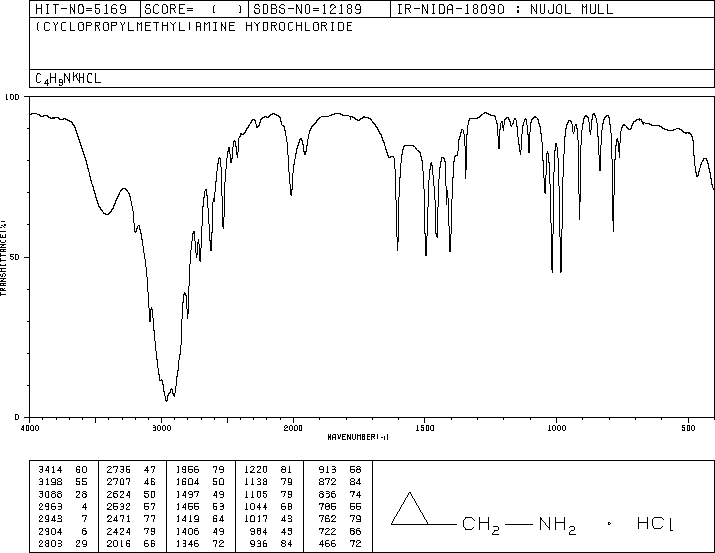This screenshot has height=553, width=715.
Task: Click the 3000 tick label on x-axis
Action: coord(161,428)
